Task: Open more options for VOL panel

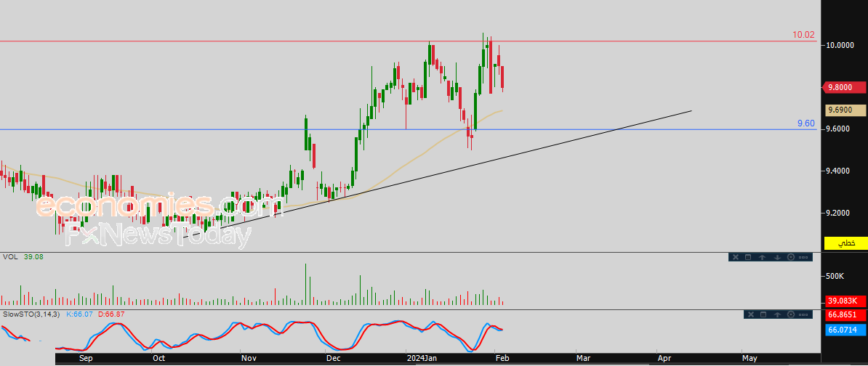Action: pyautogui.click(x=804, y=257)
